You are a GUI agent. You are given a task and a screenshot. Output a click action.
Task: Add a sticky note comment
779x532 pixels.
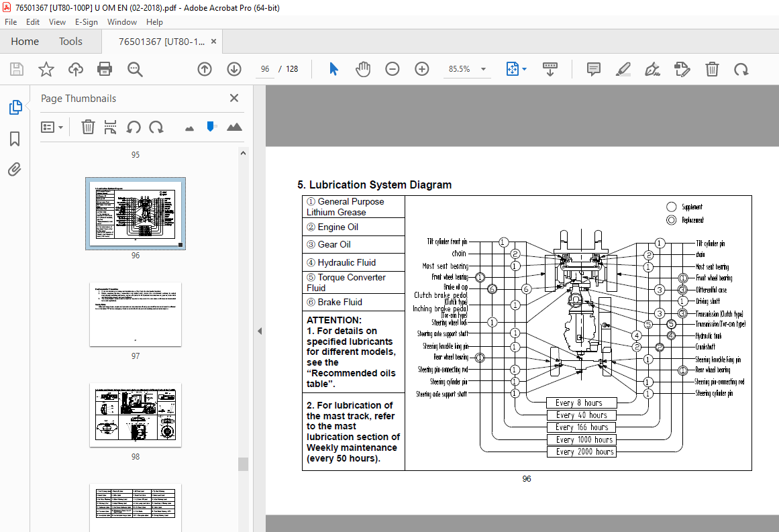pos(594,69)
